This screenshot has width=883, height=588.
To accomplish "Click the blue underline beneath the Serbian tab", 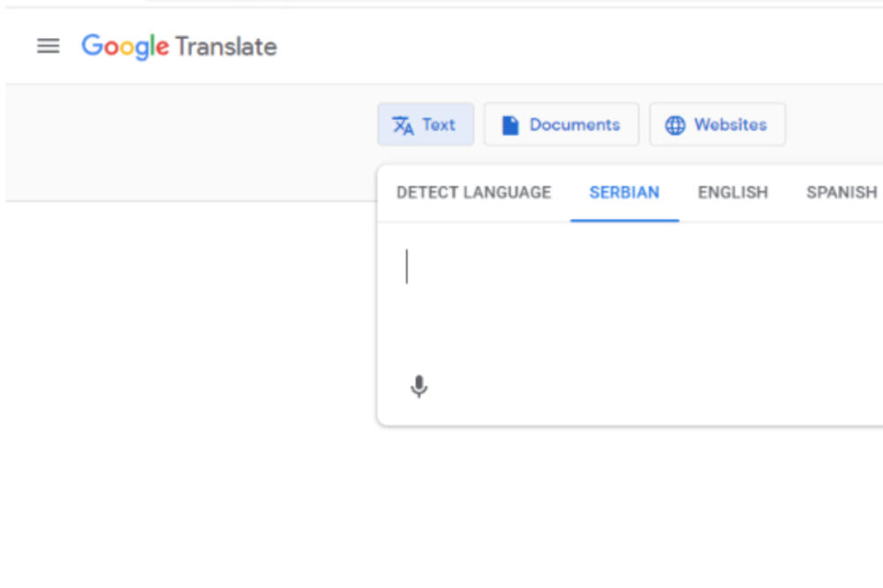I will tap(624, 220).
